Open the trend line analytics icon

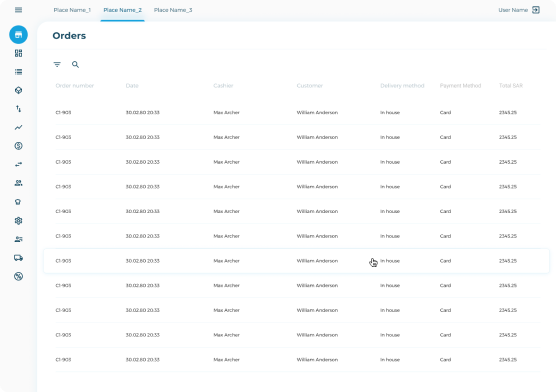click(x=18, y=127)
